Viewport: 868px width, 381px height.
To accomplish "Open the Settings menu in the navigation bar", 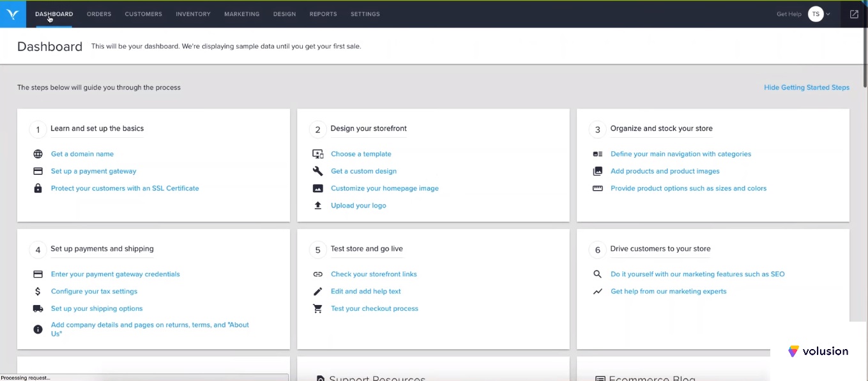I will coord(365,14).
